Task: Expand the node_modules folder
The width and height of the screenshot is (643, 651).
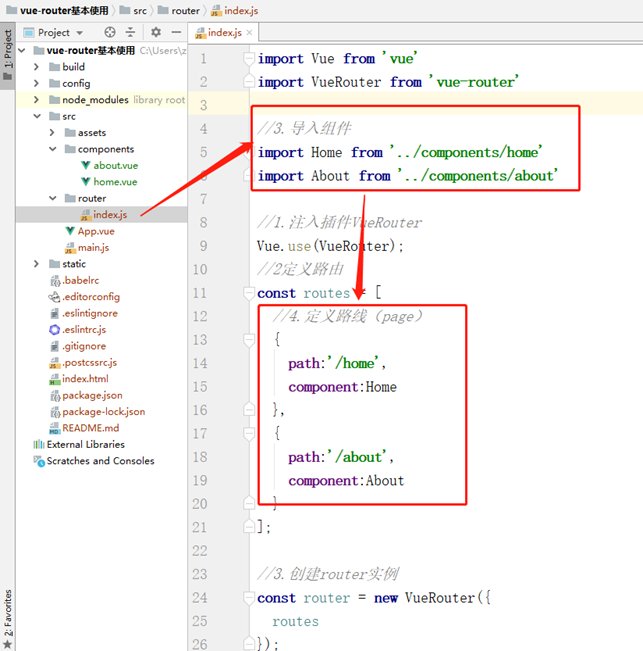Action: pyautogui.click(x=36, y=100)
